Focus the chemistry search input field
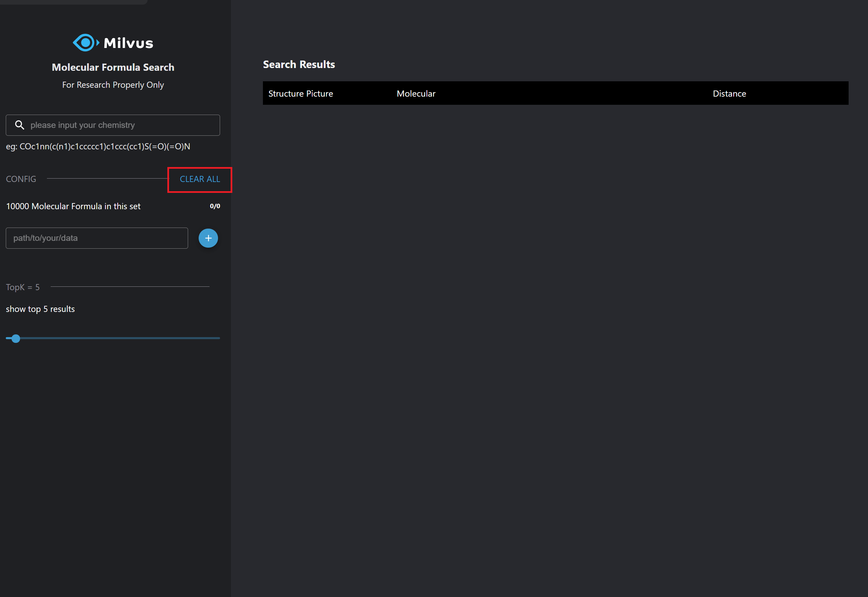 pos(120,125)
